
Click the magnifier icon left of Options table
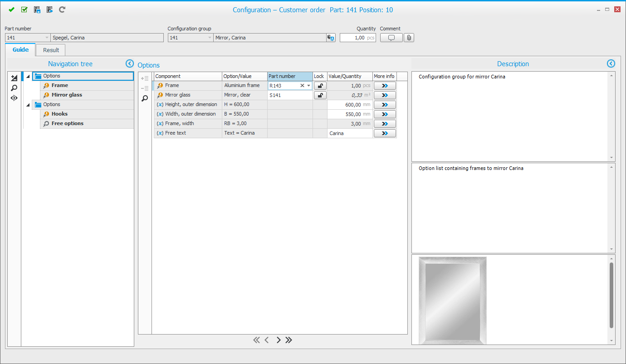(x=145, y=98)
